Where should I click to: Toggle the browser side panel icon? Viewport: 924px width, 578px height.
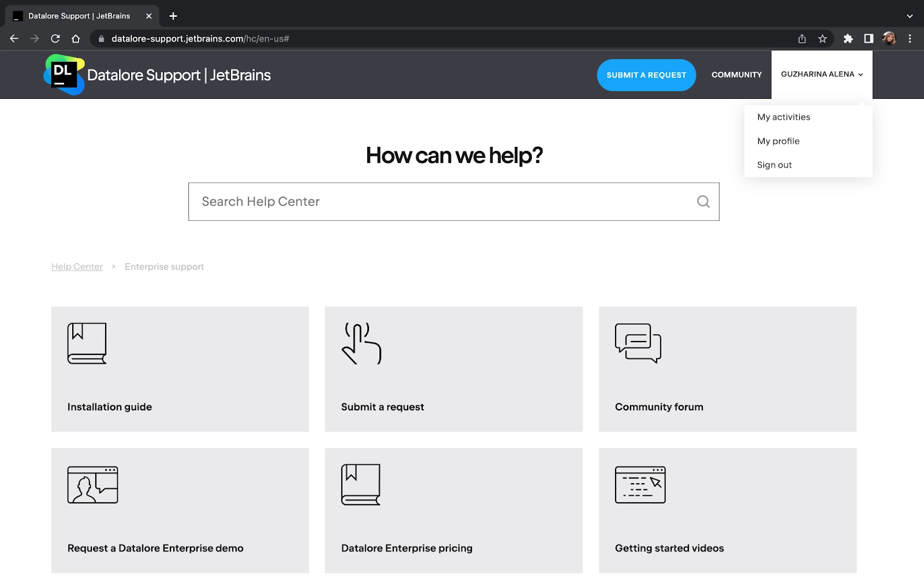869,39
